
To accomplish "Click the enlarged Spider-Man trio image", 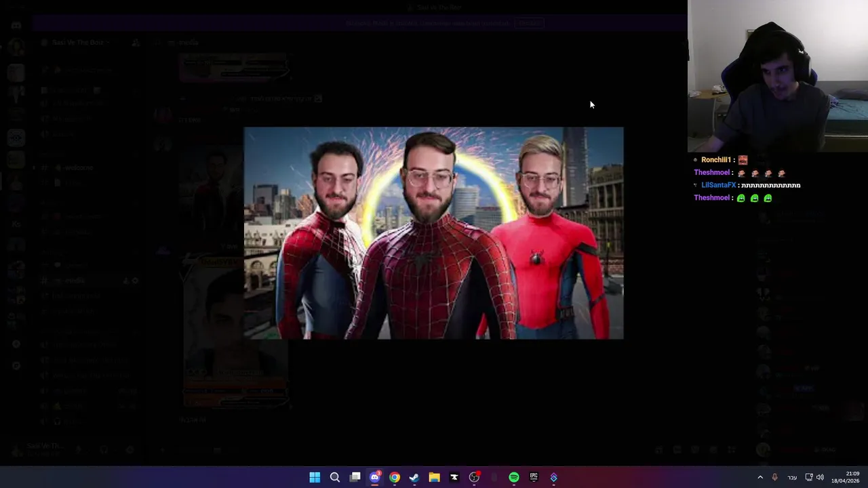I will (433, 232).
